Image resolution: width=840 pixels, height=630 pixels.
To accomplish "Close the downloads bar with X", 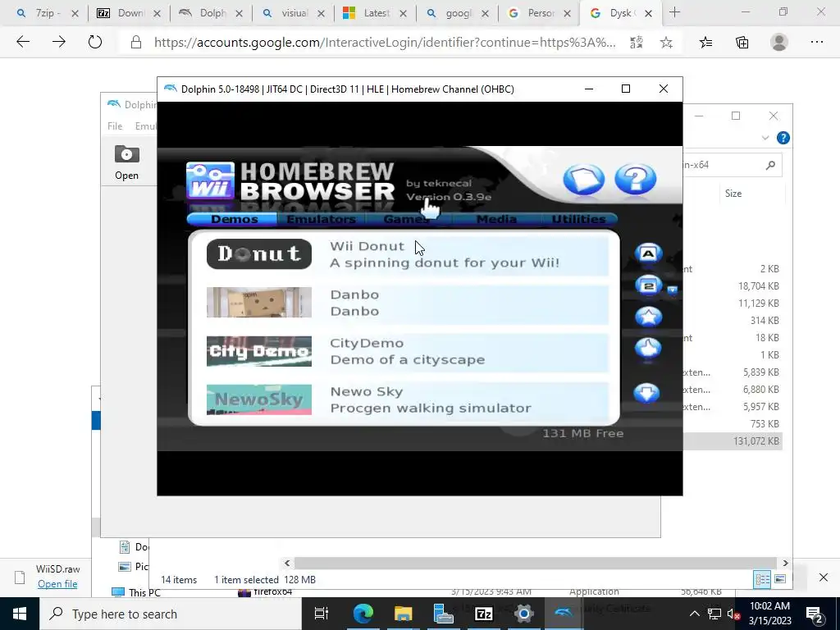I will point(824,577).
